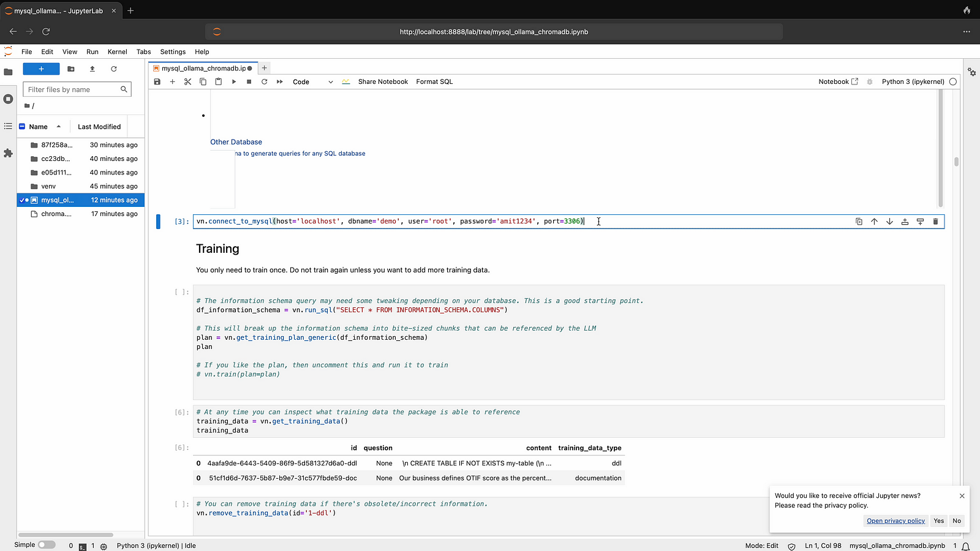This screenshot has height=551, width=980.
Task: Open the cell type Code dropdown
Action: point(312,81)
